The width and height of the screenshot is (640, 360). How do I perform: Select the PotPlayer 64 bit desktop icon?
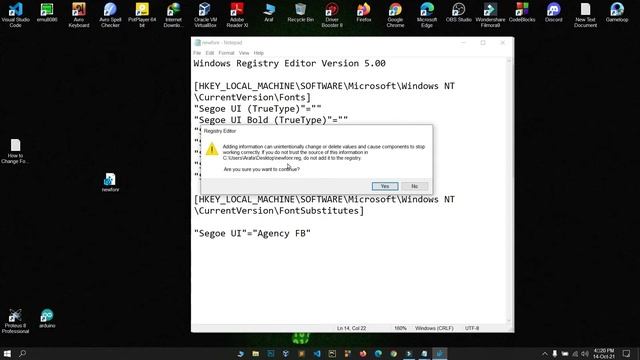coord(142,14)
